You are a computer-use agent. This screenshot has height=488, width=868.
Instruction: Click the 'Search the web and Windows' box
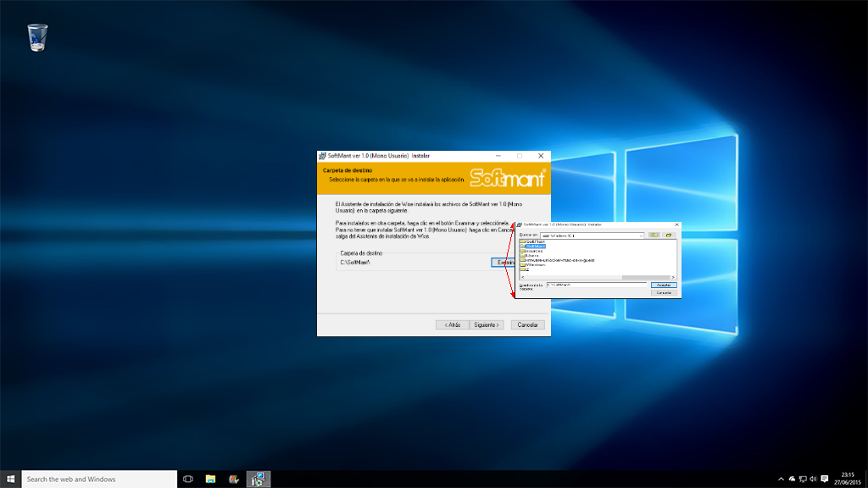(x=98, y=479)
